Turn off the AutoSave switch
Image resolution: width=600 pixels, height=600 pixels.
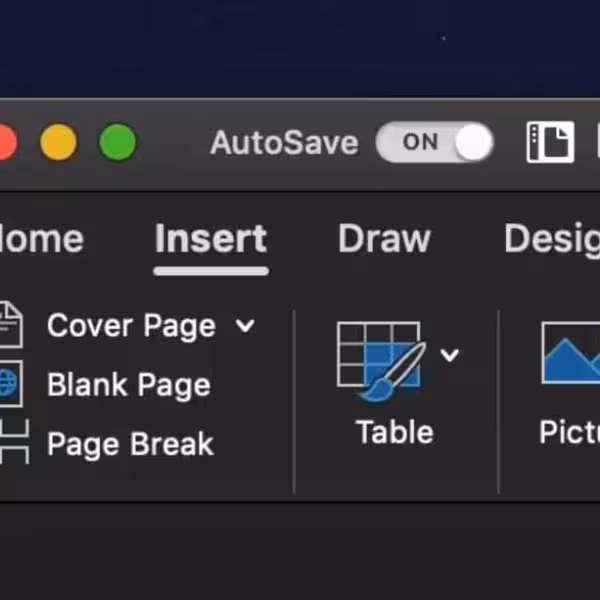(435, 142)
